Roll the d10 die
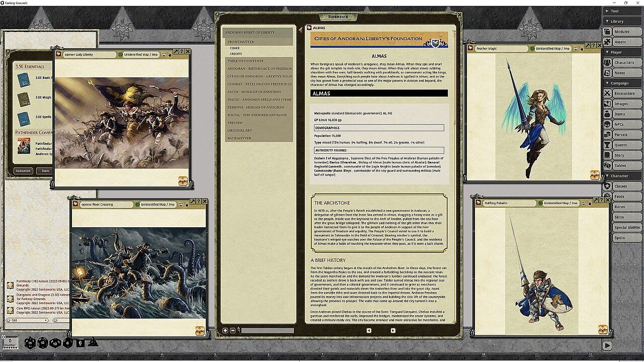644x362 pixels. (x=55, y=343)
